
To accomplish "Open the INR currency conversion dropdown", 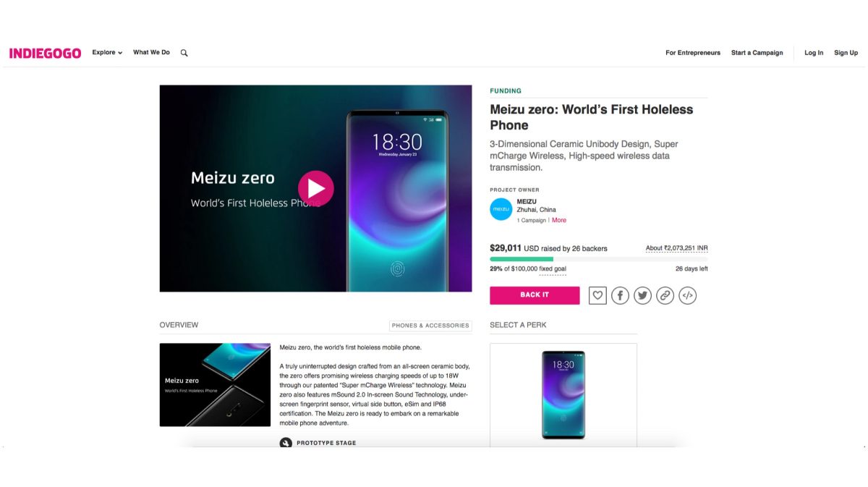I will (676, 248).
